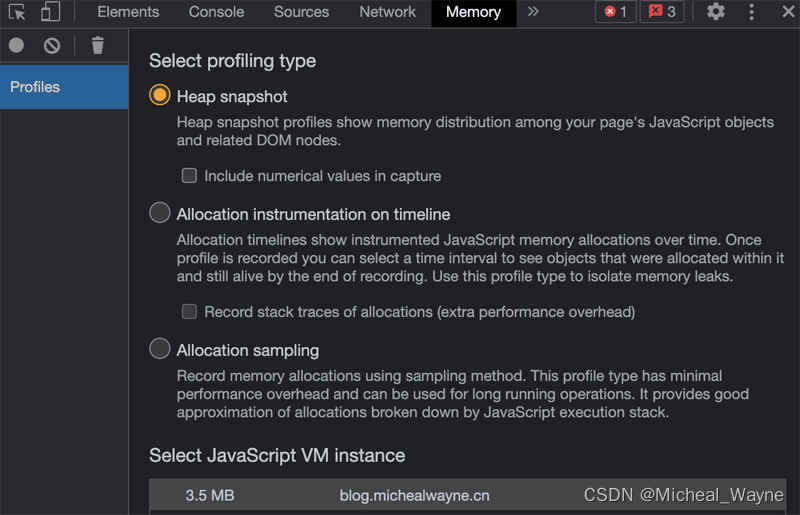Start recording with the record icon
This screenshot has height=515, width=800.
click(x=16, y=45)
